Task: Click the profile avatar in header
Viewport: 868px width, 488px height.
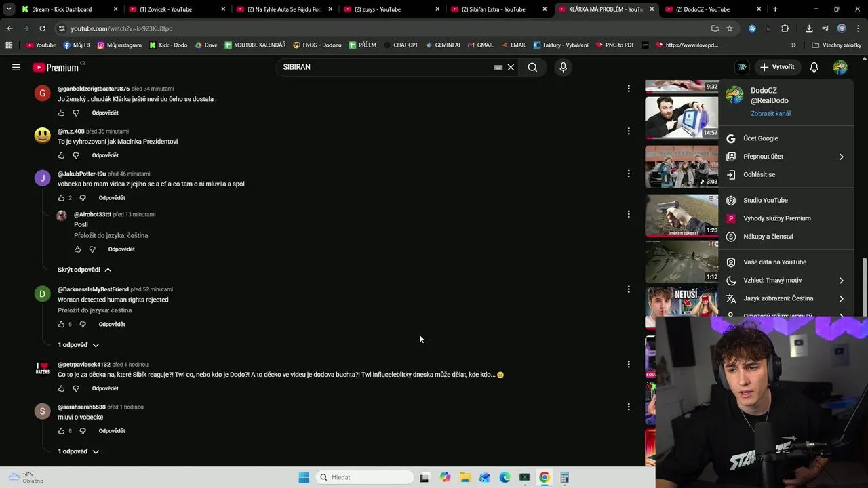Action: pyautogui.click(x=840, y=67)
